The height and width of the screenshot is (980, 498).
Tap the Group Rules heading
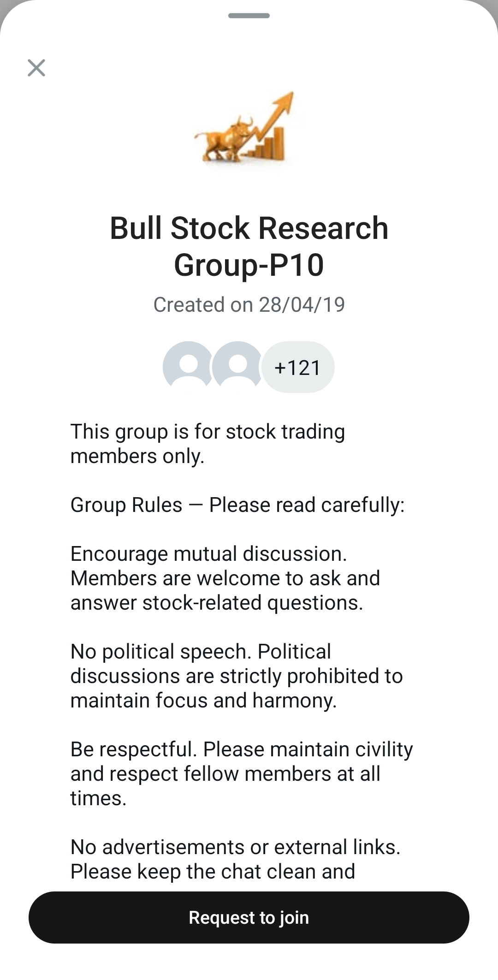point(237,505)
